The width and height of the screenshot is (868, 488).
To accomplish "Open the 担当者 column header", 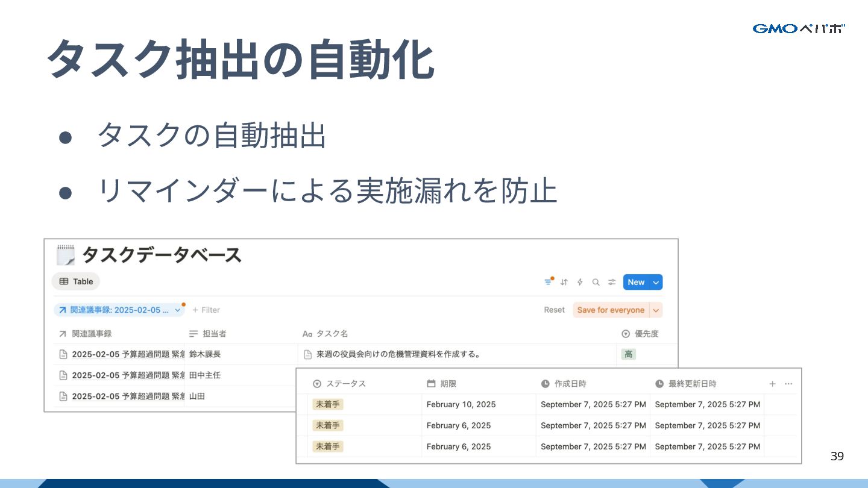I will pyautogui.click(x=207, y=333).
